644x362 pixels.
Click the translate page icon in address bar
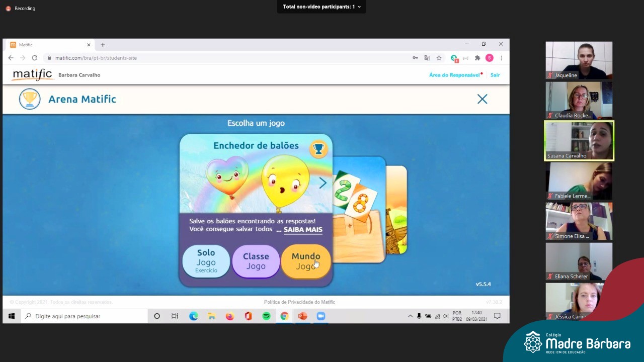(x=427, y=58)
